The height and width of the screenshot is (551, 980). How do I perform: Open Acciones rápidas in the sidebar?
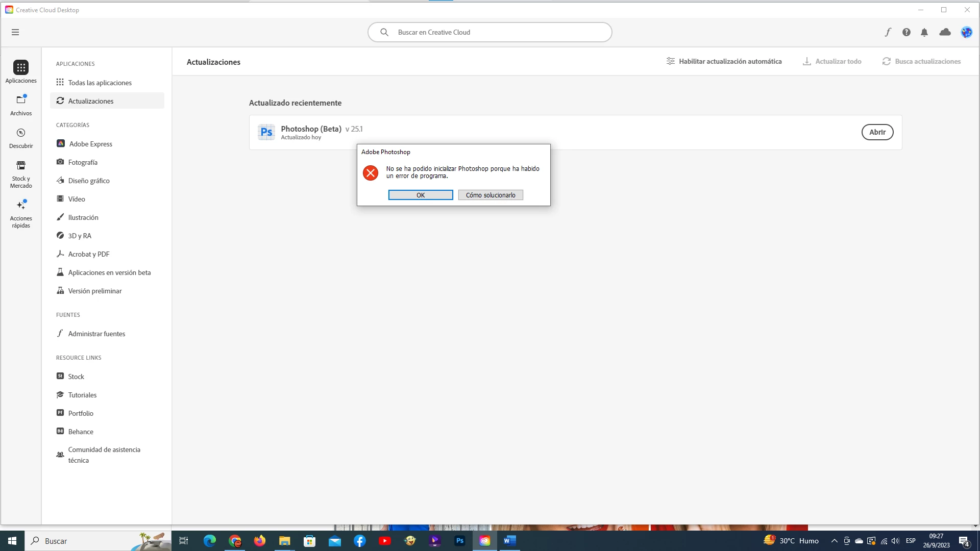(21, 213)
